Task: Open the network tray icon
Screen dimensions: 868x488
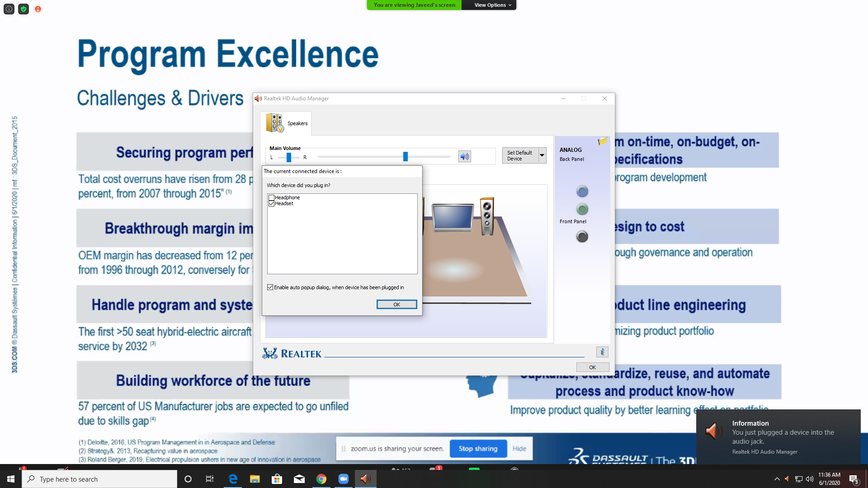Action: coord(798,479)
